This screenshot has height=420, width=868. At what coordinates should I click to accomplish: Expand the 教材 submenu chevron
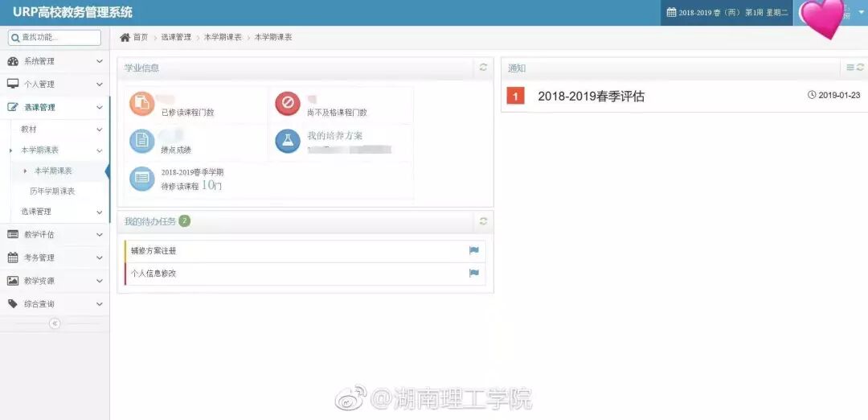click(x=100, y=129)
